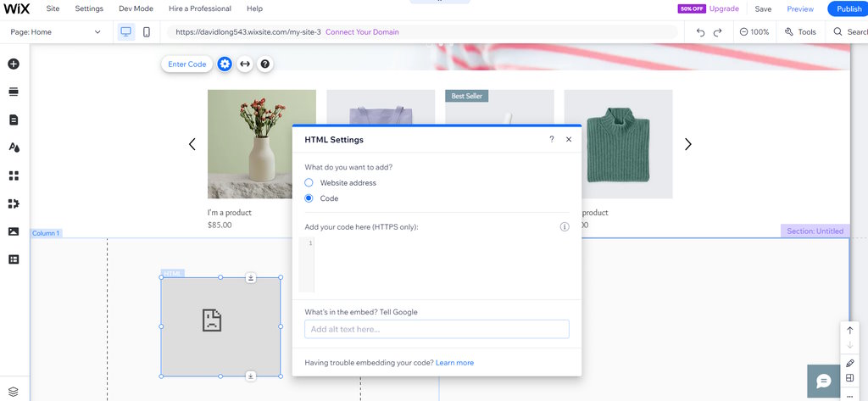Click the Section: Untitled label
Screen dimensions: 868x401
tap(815, 231)
